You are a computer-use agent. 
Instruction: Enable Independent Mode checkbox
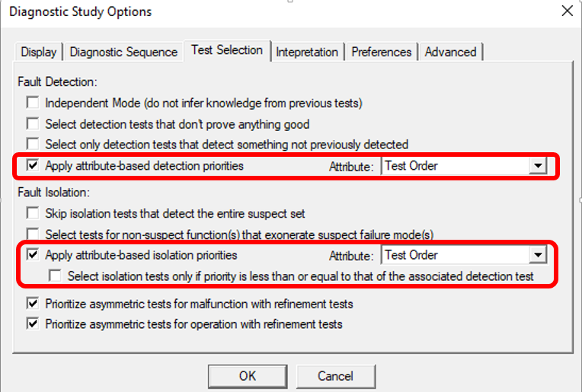(33, 102)
